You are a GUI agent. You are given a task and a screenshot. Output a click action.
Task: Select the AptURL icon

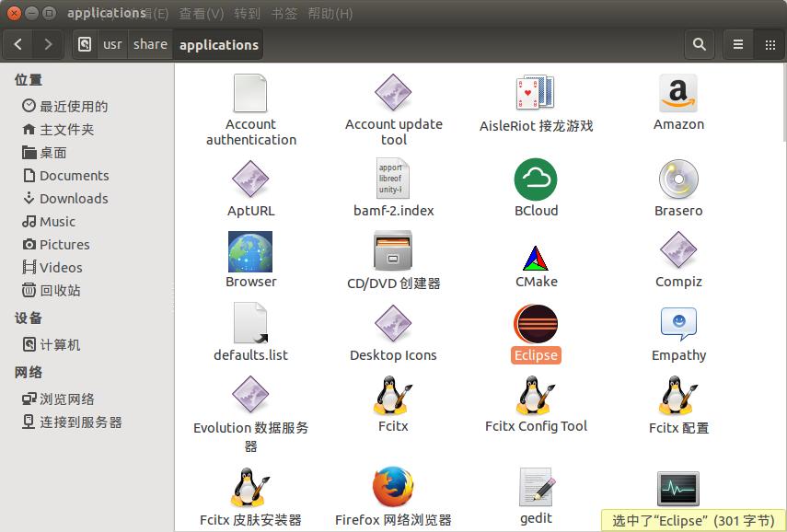(250, 179)
